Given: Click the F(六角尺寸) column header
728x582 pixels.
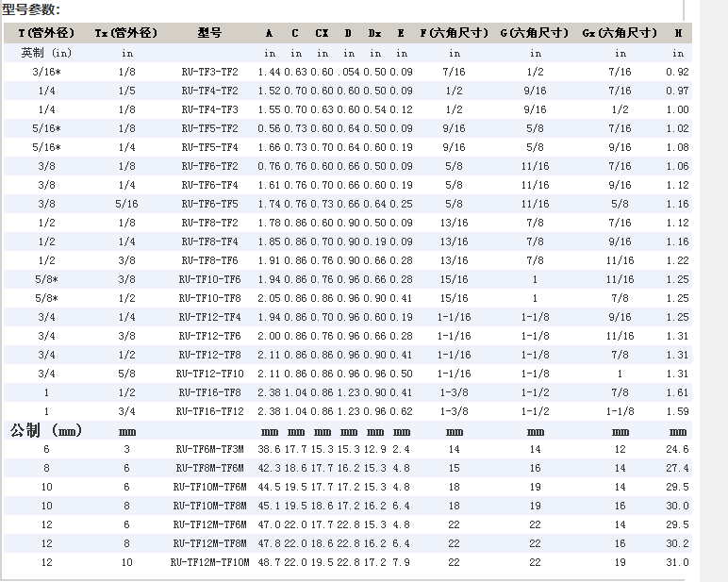Looking at the screenshot, I should click(x=455, y=33).
